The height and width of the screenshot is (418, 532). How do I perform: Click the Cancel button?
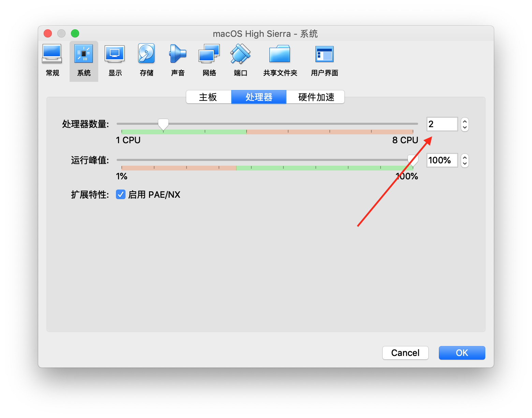(405, 353)
